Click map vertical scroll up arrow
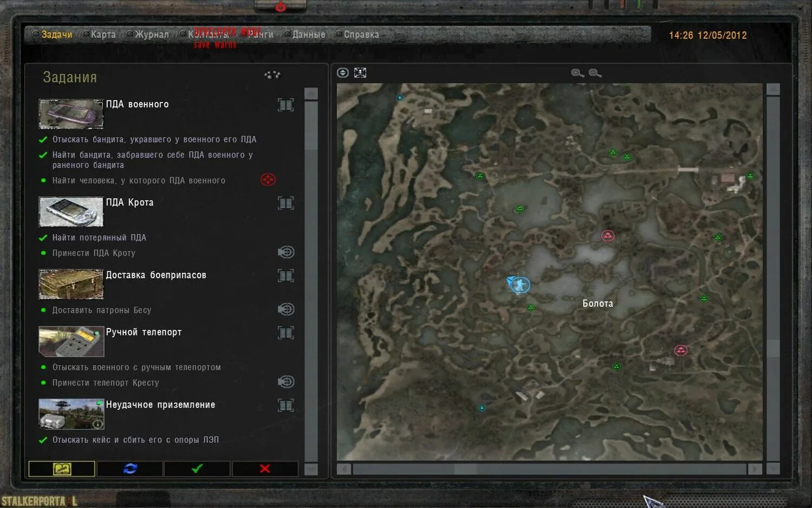The image size is (812, 508). tap(773, 89)
